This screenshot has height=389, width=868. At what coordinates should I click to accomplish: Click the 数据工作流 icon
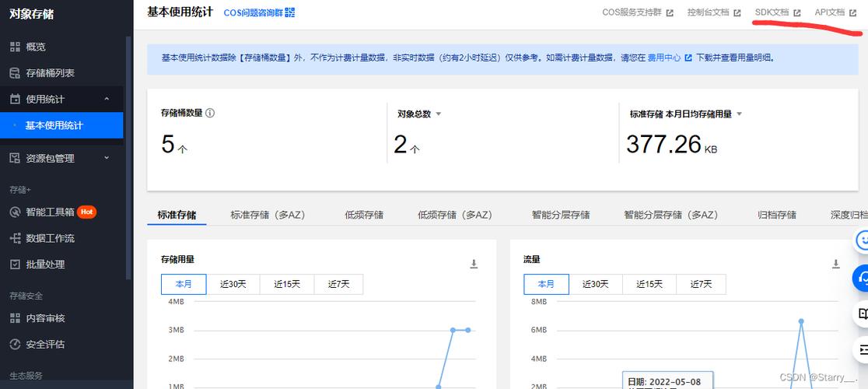(x=15, y=239)
